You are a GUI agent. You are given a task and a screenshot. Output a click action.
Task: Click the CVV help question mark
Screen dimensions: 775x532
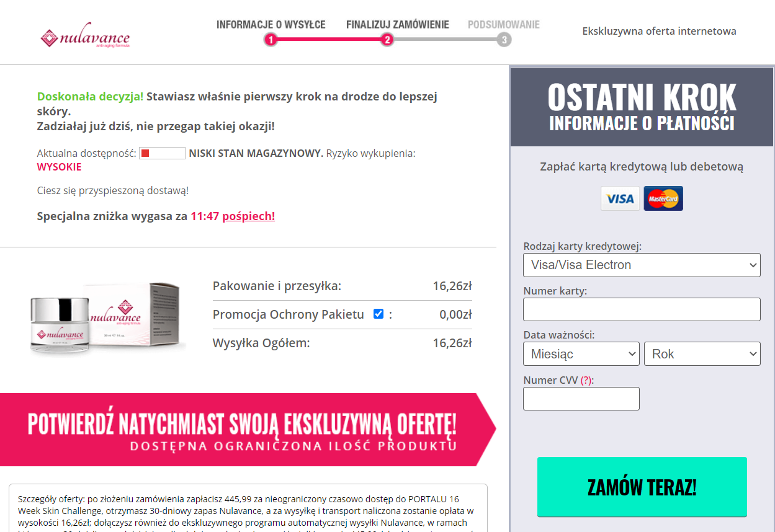(586, 380)
